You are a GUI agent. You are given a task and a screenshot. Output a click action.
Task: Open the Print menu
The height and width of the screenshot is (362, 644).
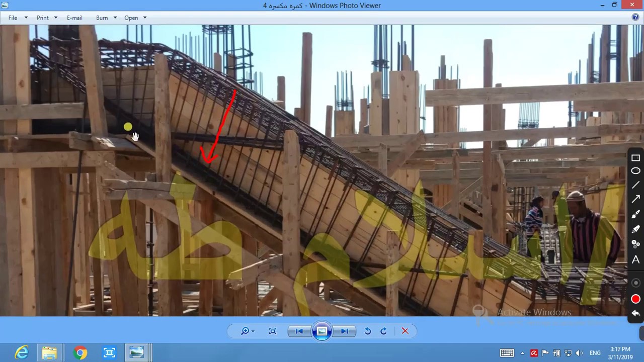[43, 18]
